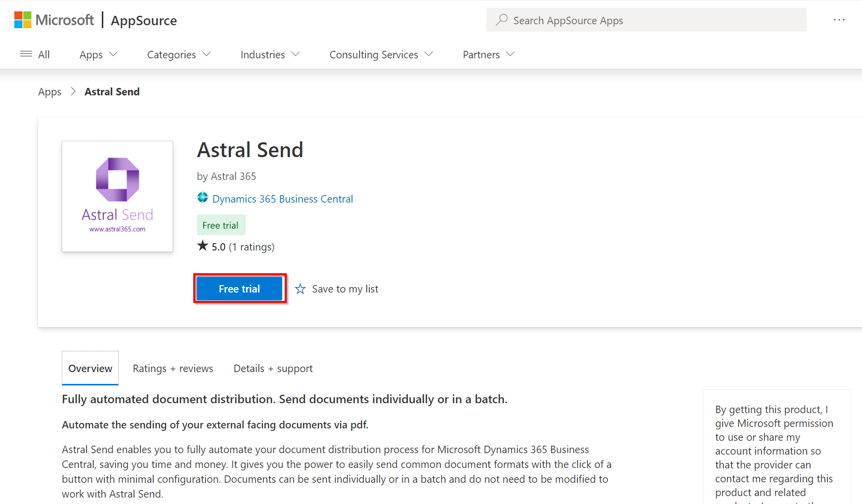Screen dimensions: 862x504
Task: Open the Consulting Services dropdown
Action: pos(381,54)
